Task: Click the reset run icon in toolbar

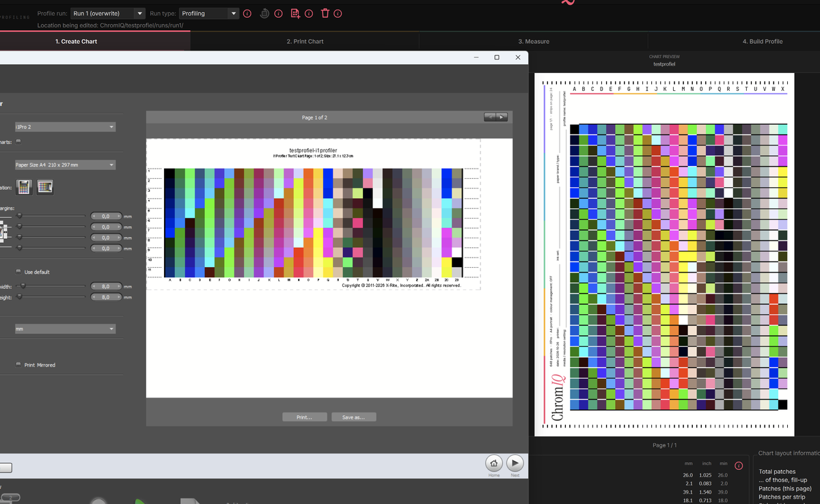Action: [x=264, y=14]
